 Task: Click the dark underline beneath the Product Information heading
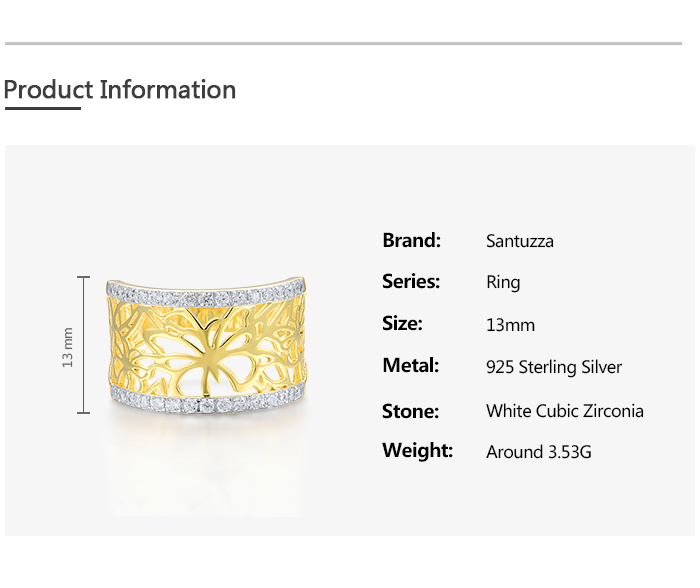point(42,108)
